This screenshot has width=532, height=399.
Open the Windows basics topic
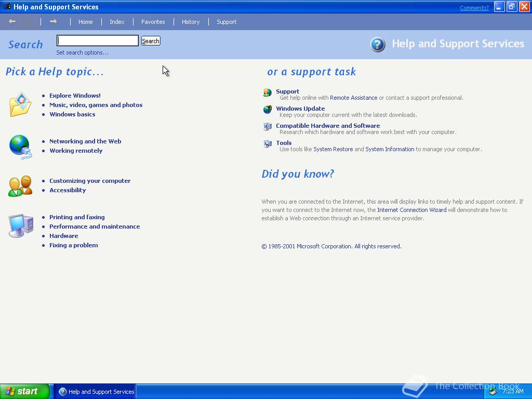pos(72,114)
